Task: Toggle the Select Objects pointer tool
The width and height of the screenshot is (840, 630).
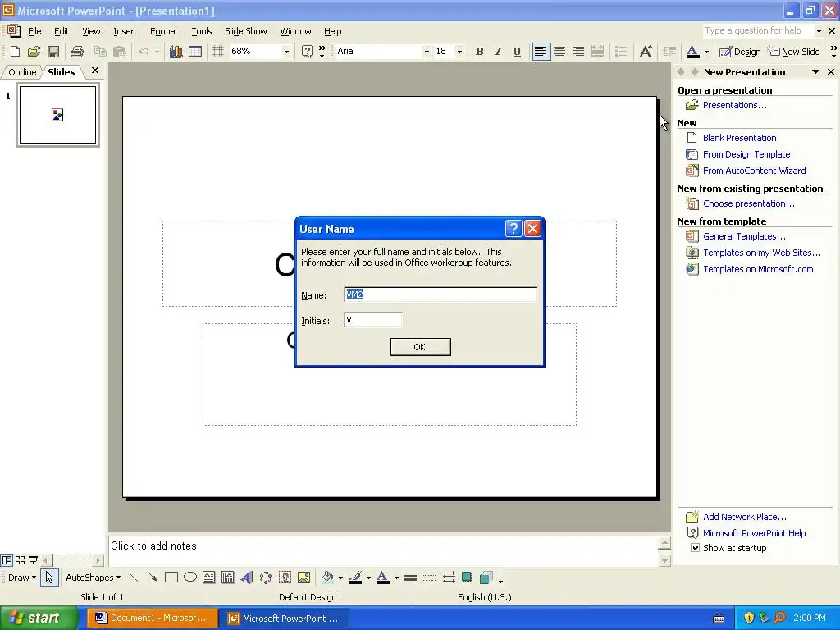Action: pyautogui.click(x=49, y=577)
